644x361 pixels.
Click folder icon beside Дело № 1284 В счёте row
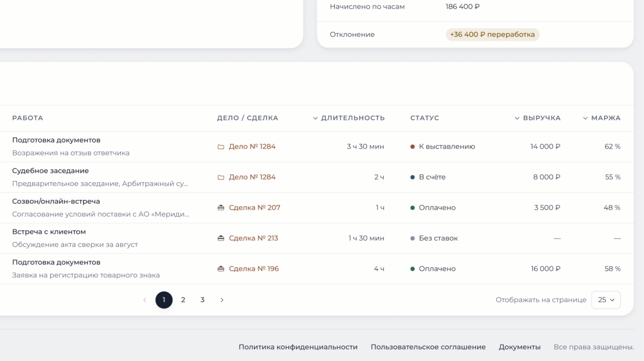(221, 177)
